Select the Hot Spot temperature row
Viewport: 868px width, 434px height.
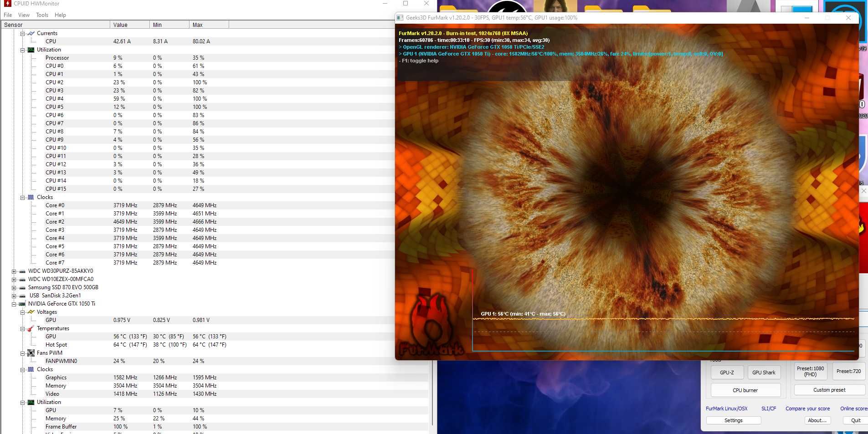pyautogui.click(x=199, y=345)
